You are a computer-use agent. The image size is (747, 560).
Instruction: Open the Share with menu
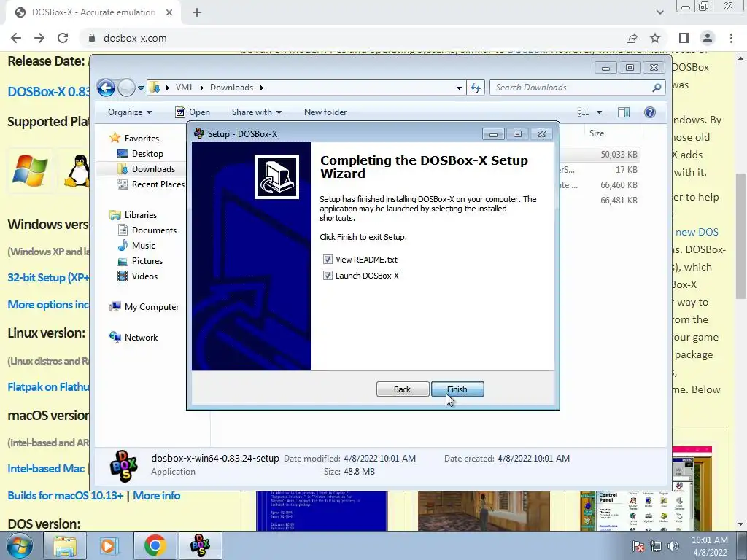256,112
